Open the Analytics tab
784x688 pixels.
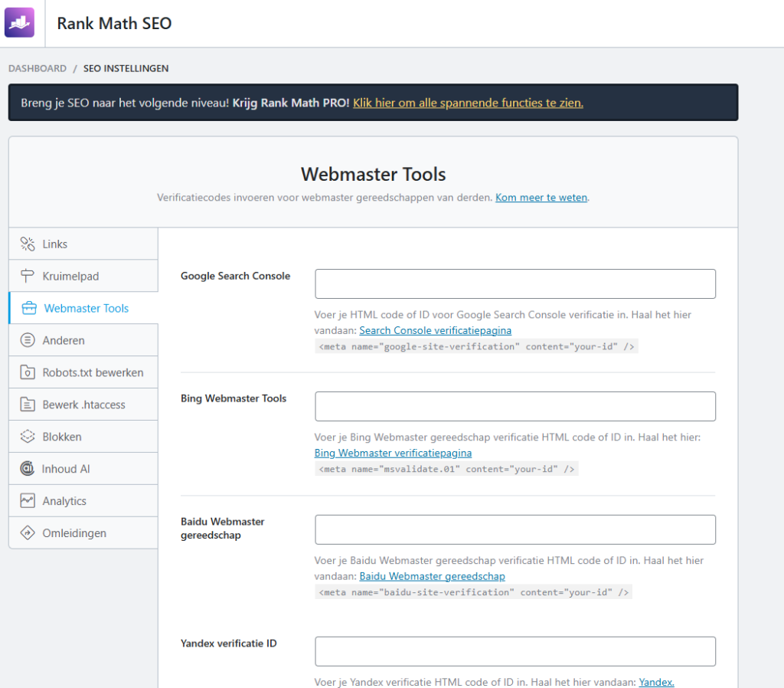point(83,500)
